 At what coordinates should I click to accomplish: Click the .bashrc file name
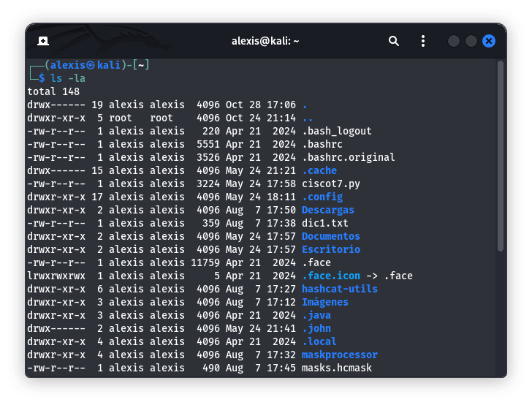coord(322,144)
